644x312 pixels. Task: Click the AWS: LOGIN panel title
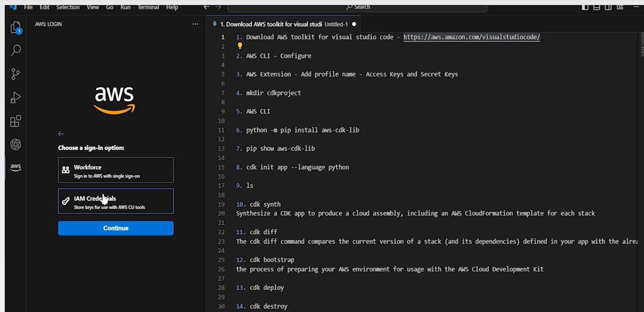48,24
